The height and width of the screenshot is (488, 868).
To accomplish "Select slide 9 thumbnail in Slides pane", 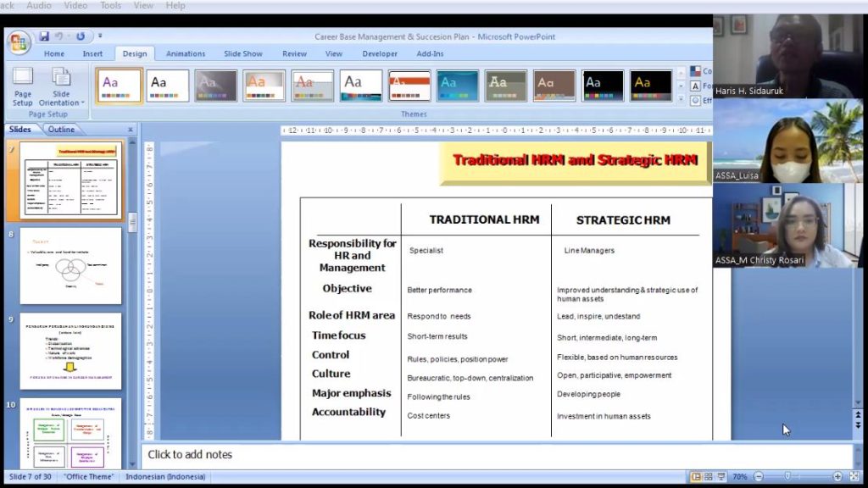I will click(71, 351).
